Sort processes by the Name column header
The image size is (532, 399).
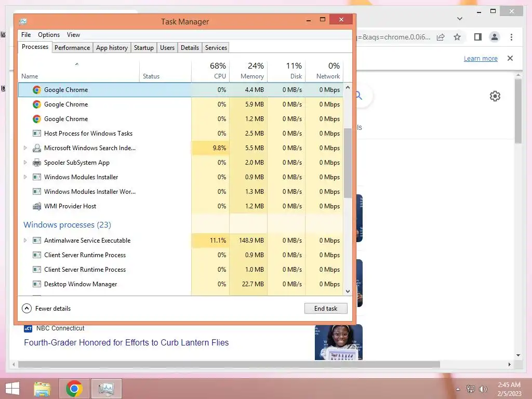(x=79, y=71)
